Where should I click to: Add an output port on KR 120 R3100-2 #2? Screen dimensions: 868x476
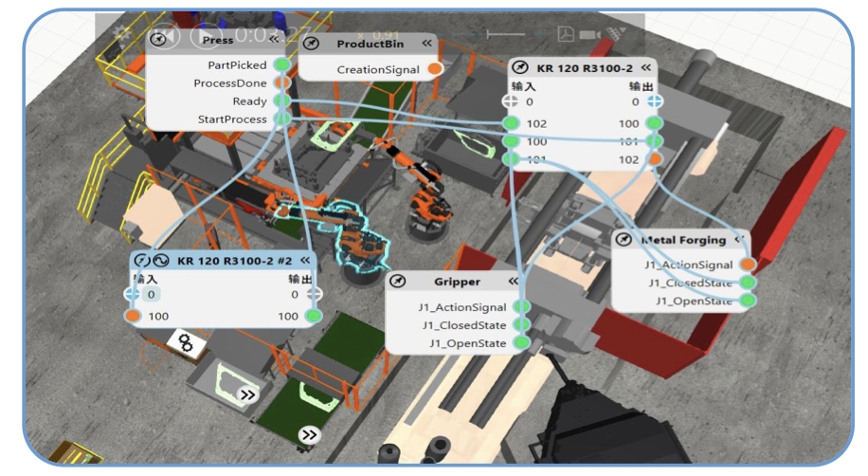click(314, 294)
